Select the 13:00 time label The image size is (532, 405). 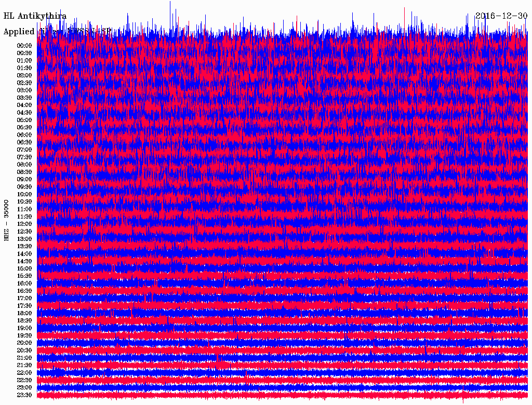tap(24, 239)
